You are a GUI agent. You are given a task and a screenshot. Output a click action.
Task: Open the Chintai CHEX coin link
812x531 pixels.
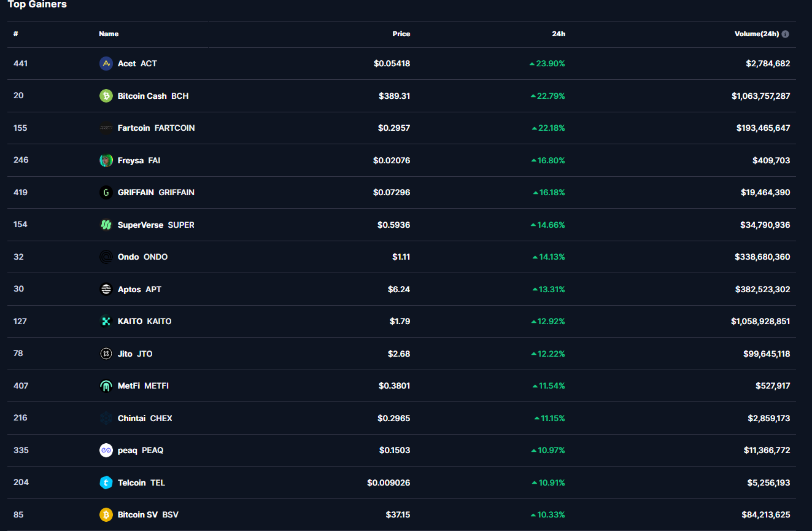[x=145, y=418]
